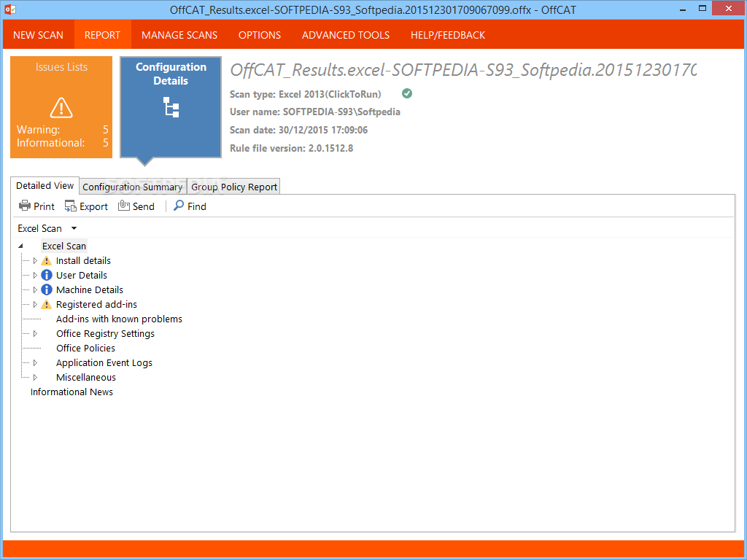Close the OffCAT window
The image size is (747, 560).
tap(729, 8)
